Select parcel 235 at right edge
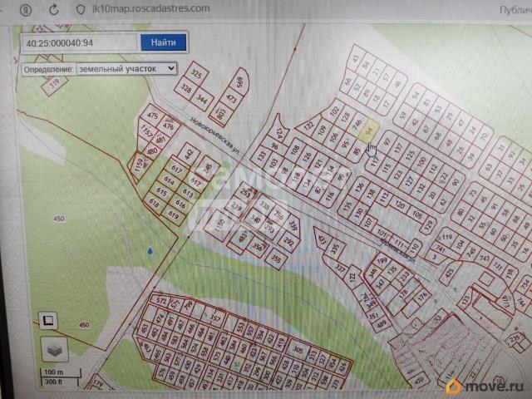The width and height of the screenshot is (532, 399). point(515,338)
